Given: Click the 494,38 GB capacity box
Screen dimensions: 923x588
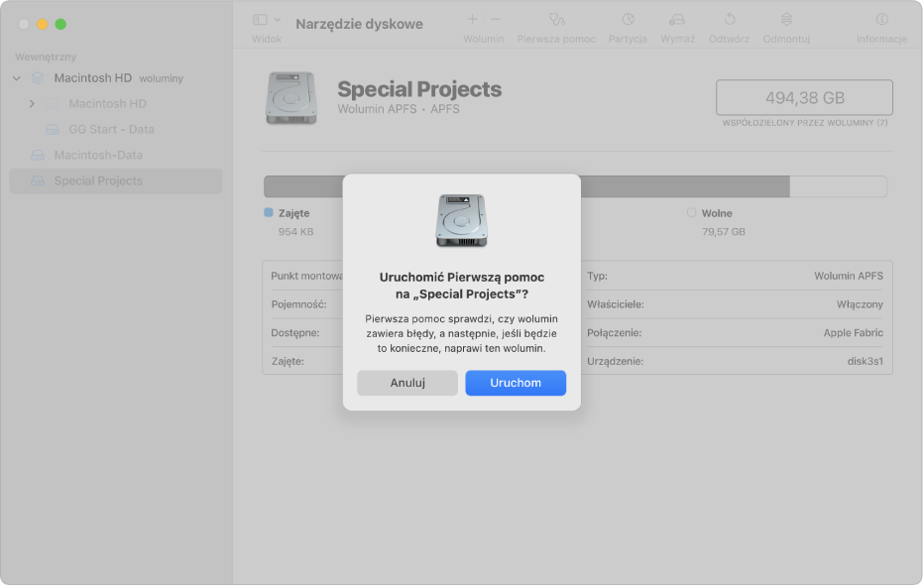Looking at the screenshot, I should [804, 98].
